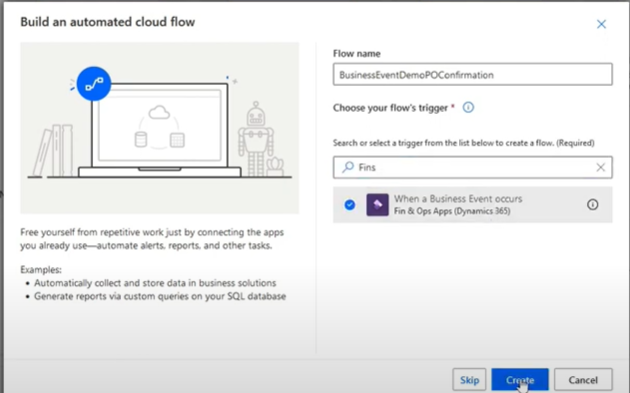Click the Fin & Ops Apps (Dynamics 365) label
The image size is (630, 393).
pyautogui.click(x=452, y=211)
